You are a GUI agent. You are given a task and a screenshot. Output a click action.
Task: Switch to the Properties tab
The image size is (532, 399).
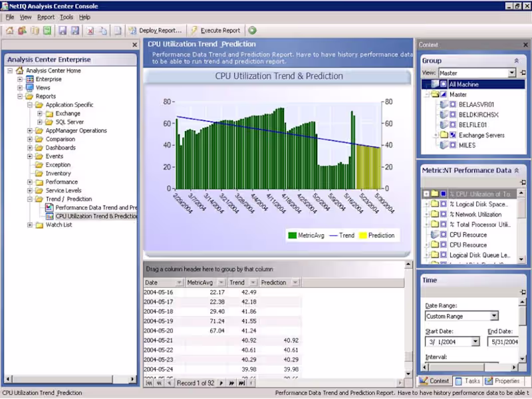tap(503, 381)
